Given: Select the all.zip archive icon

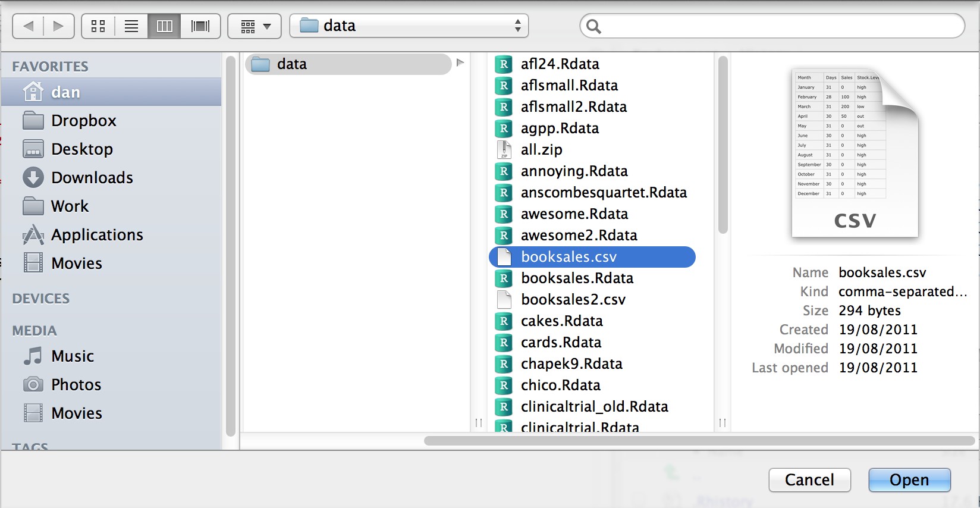Looking at the screenshot, I should (504, 150).
